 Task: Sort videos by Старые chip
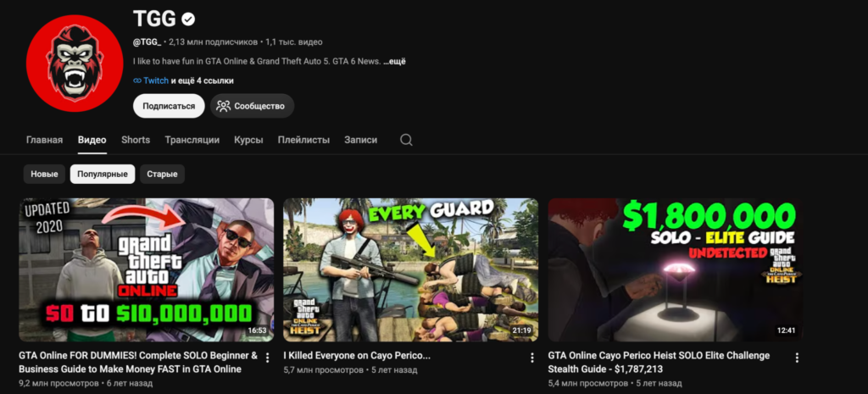point(162,174)
